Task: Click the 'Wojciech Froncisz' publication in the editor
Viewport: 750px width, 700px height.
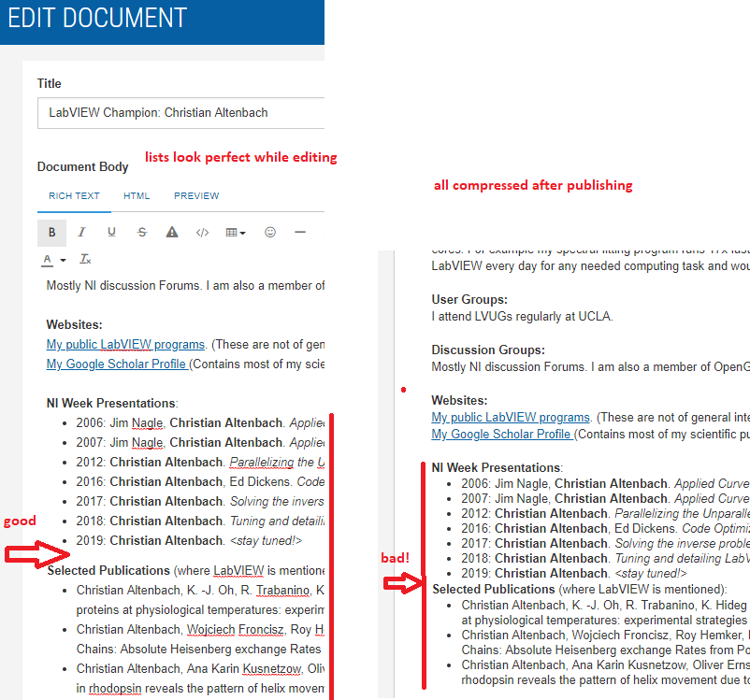Action: (x=200, y=639)
